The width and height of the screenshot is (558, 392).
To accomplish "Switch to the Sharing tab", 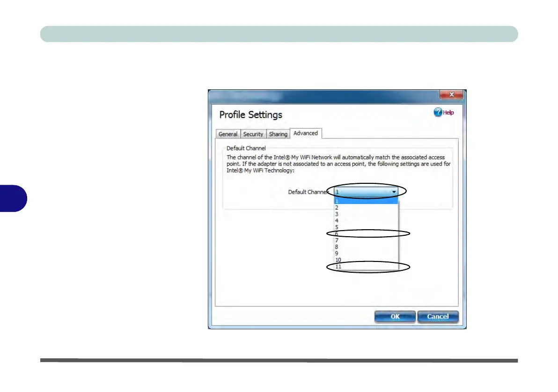I will [278, 134].
